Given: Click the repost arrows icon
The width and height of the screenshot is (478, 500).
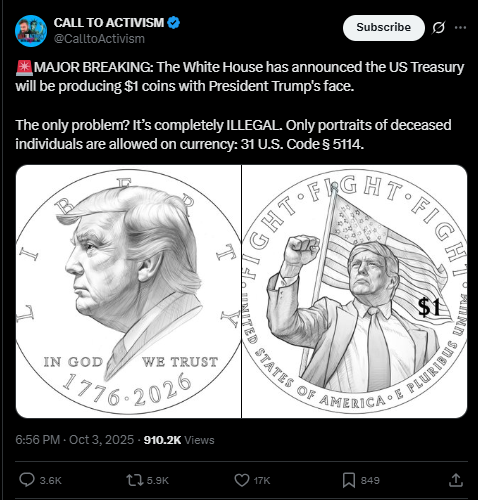Looking at the screenshot, I should [134, 480].
